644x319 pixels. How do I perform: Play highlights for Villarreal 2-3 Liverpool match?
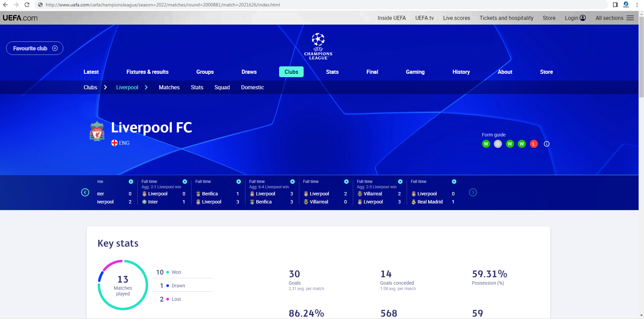tap(400, 182)
